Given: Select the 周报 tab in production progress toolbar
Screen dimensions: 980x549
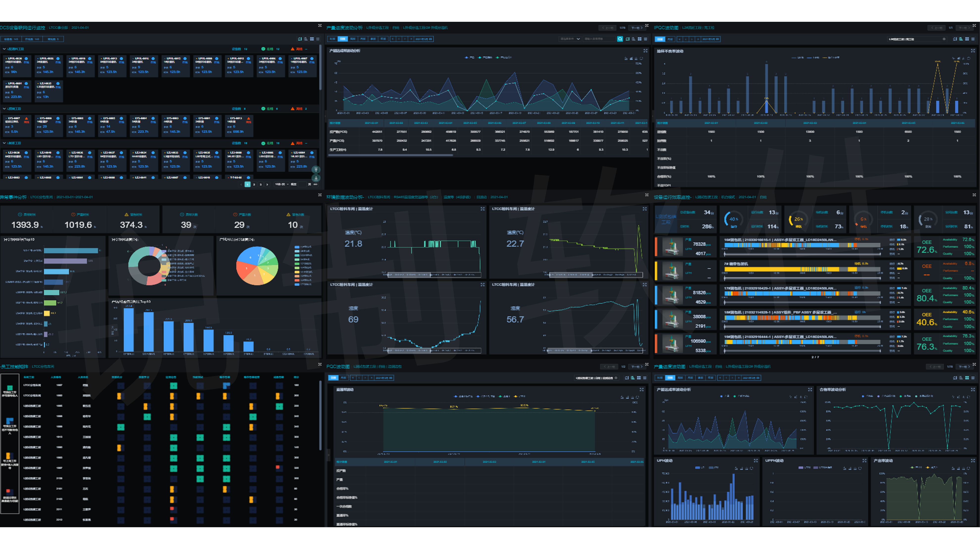Looking at the screenshot, I should (353, 39).
